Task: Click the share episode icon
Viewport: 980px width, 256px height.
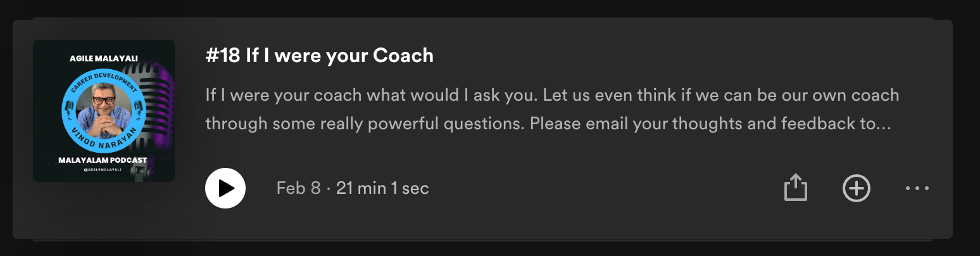Action: pos(796,188)
